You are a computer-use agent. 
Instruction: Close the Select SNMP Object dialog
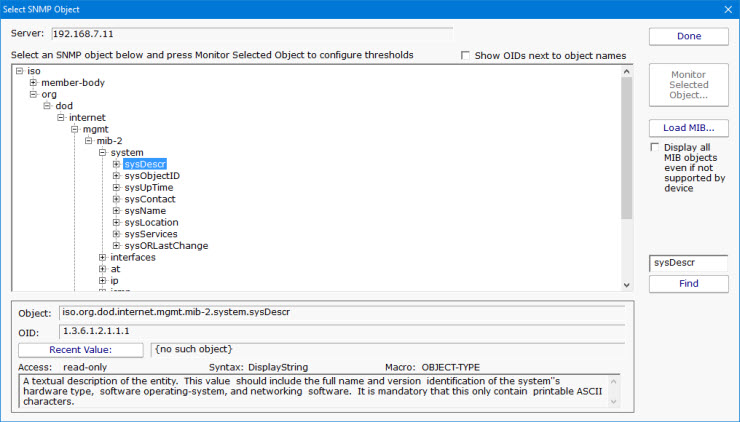click(x=726, y=8)
